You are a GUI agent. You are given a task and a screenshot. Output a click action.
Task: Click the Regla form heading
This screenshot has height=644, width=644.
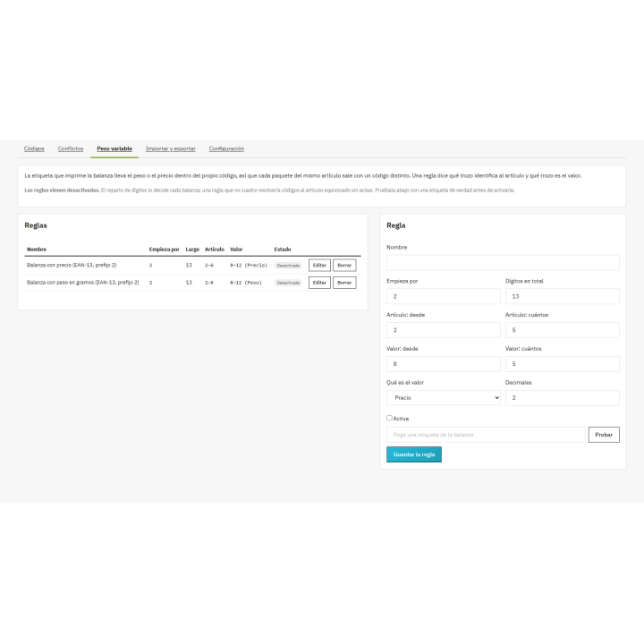tap(396, 225)
